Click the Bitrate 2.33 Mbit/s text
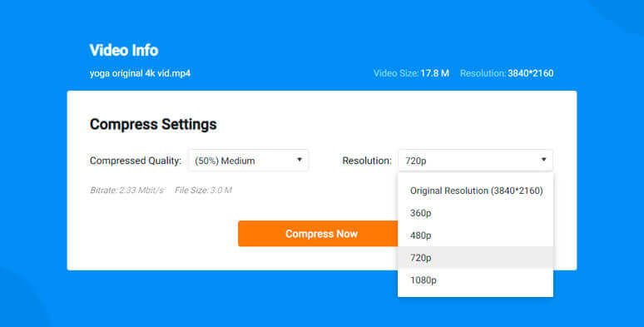 coord(127,191)
